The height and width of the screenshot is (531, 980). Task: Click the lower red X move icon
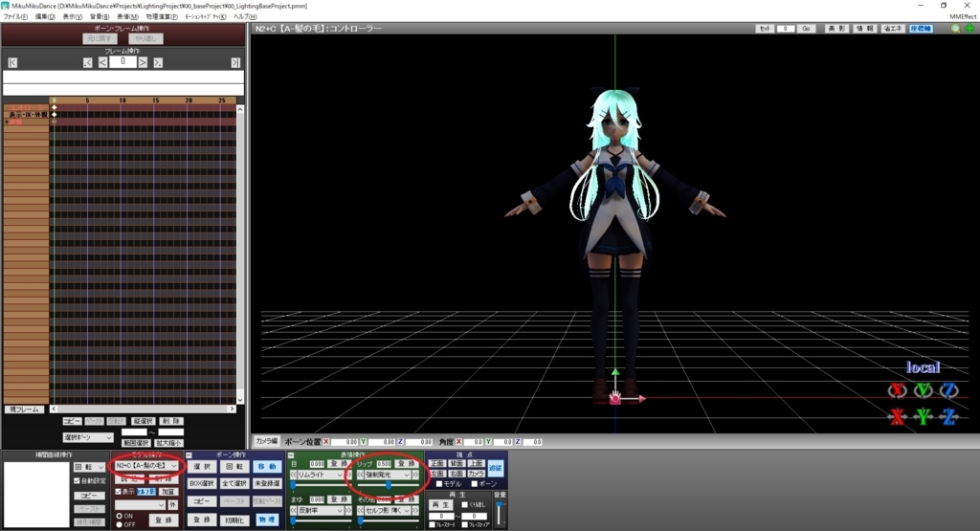point(898,416)
